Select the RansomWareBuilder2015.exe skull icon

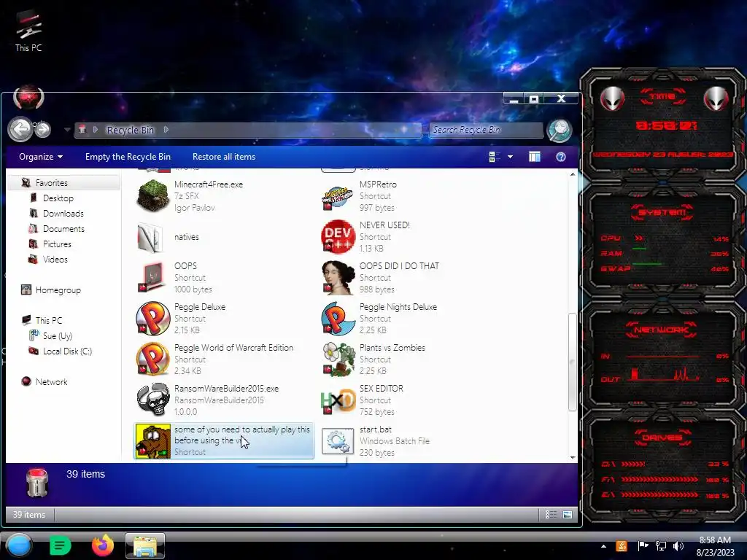152,400
